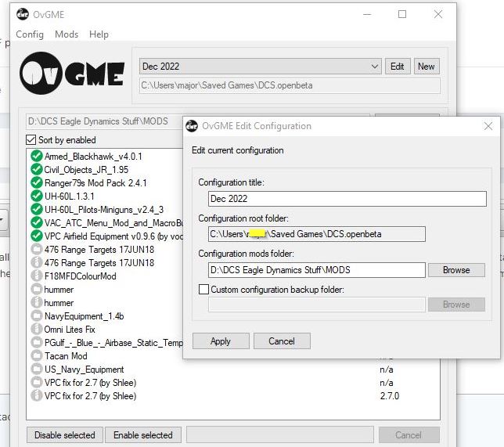Viewport: 504px width, 447px height.
Task: Open the Config menu
Action: (x=30, y=34)
